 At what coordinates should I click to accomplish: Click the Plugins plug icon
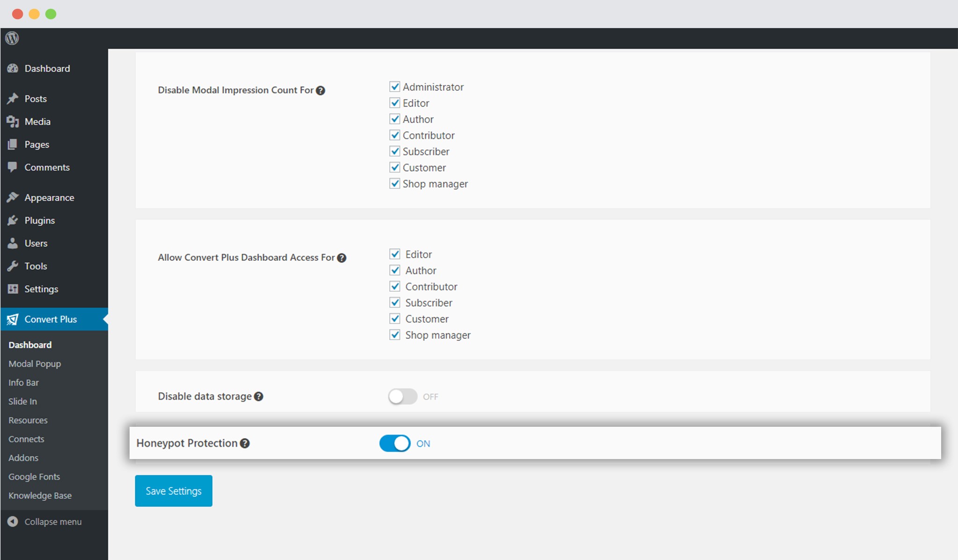click(13, 220)
